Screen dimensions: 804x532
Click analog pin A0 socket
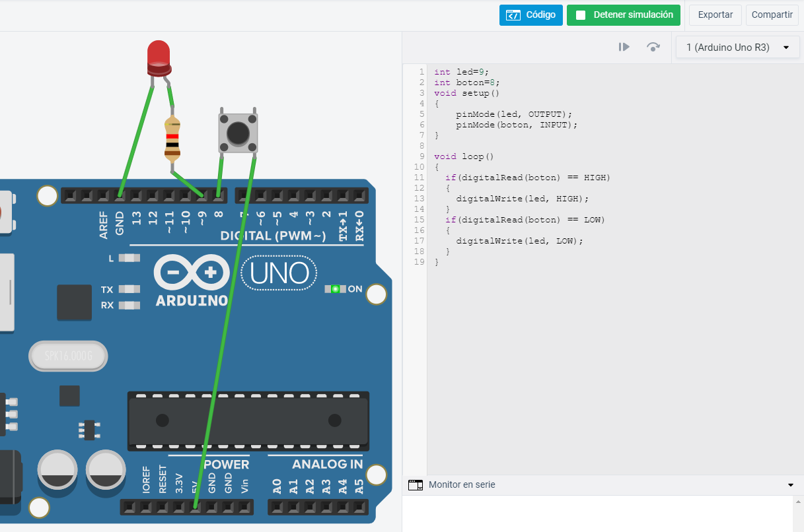click(277, 507)
